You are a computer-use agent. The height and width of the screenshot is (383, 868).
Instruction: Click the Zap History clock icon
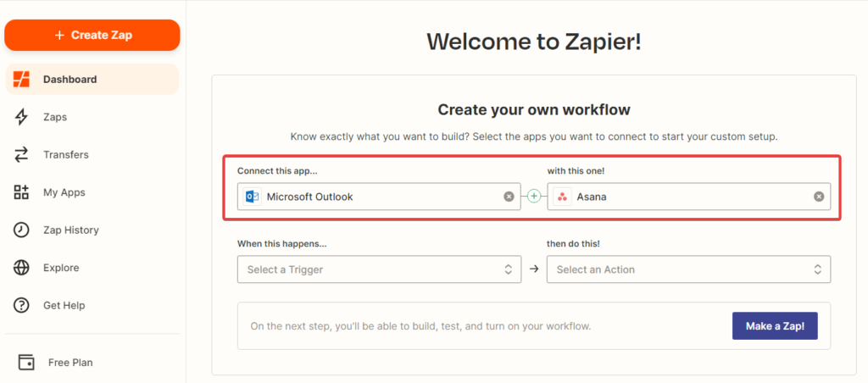click(x=22, y=230)
